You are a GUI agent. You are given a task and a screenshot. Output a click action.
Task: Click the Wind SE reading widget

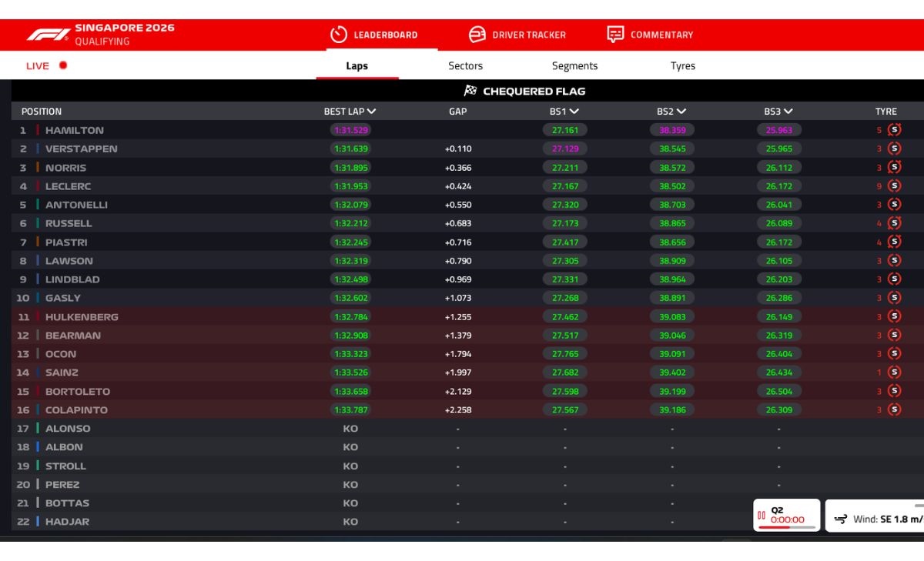[x=875, y=516]
